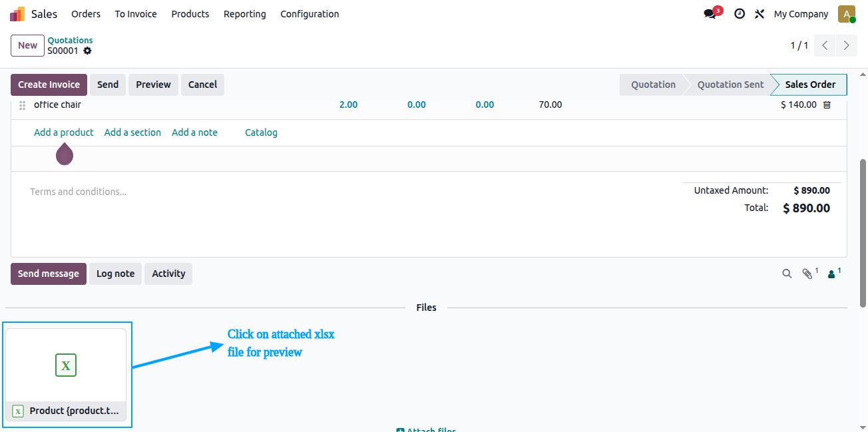Go back to Quotations breadcrumb
The width and height of the screenshot is (868, 432).
[x=70, y=41]
